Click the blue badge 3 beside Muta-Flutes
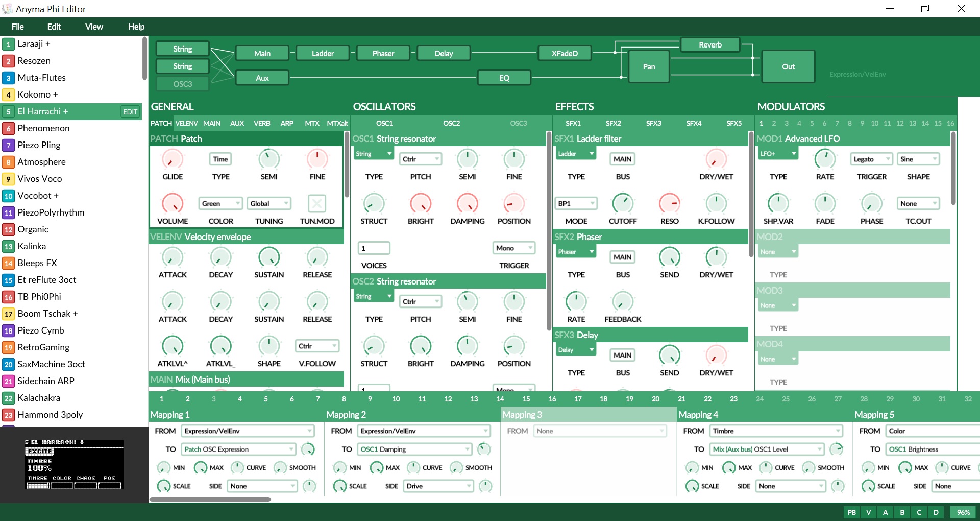Viewport: 980px width, 521px height. click(x=8, y=78)
